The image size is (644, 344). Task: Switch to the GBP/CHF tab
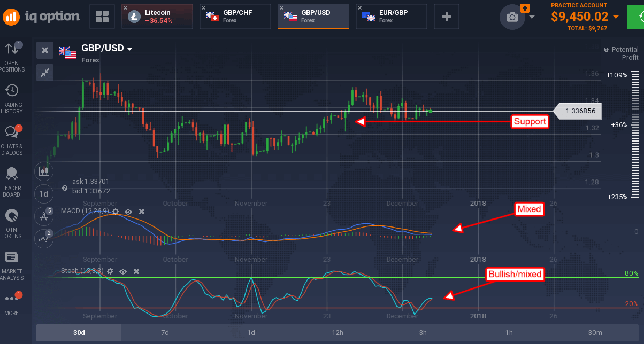point(235,17)
